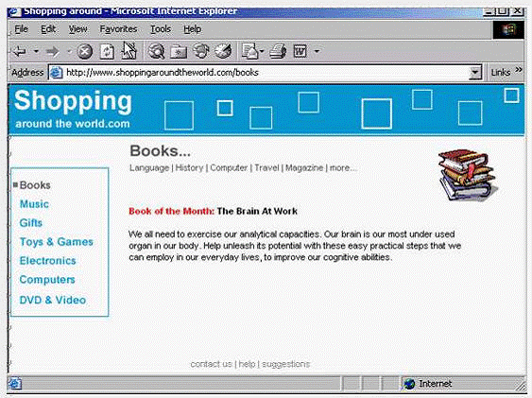532x398 pixels.
Task: Open the Electronics category
Action: [47, 261]
